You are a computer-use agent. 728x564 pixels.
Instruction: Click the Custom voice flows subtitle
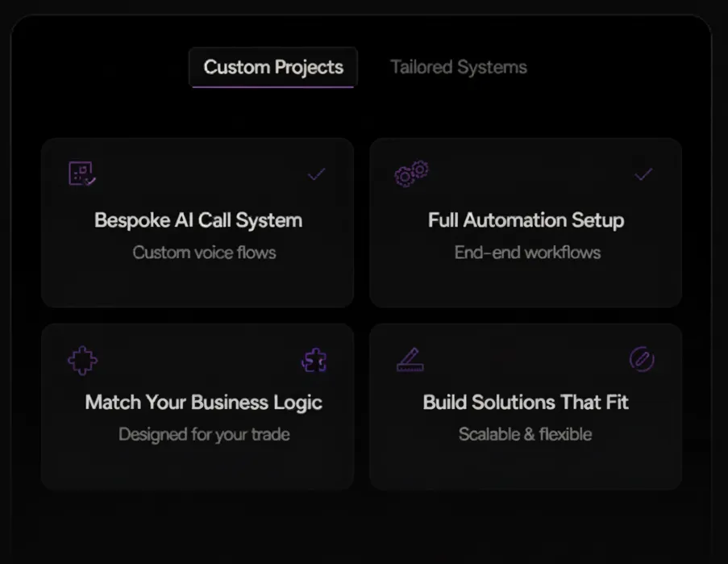204,253
